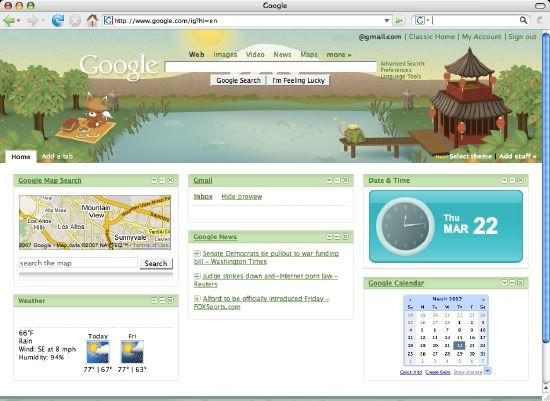Click the Hide preview link in Gmail
The image size is (550, 401).
click(242, 196)
